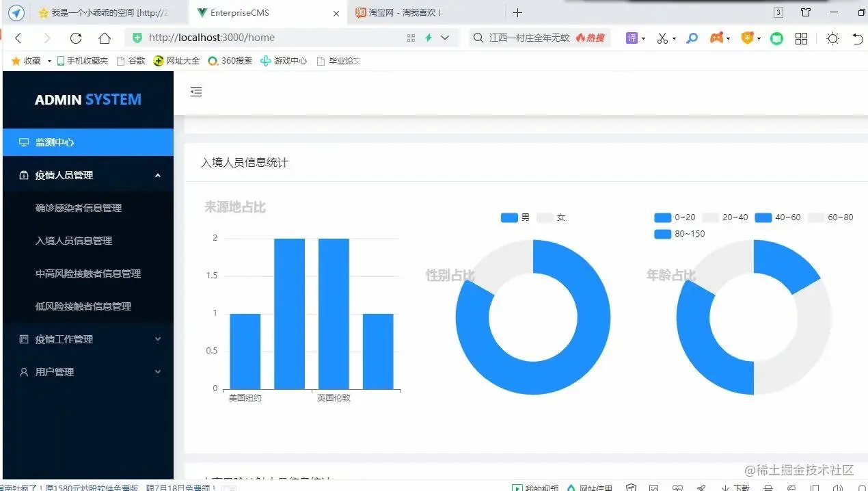
Task: Switch to the 淘宝网 browser tab
Action: pos(426,12)
